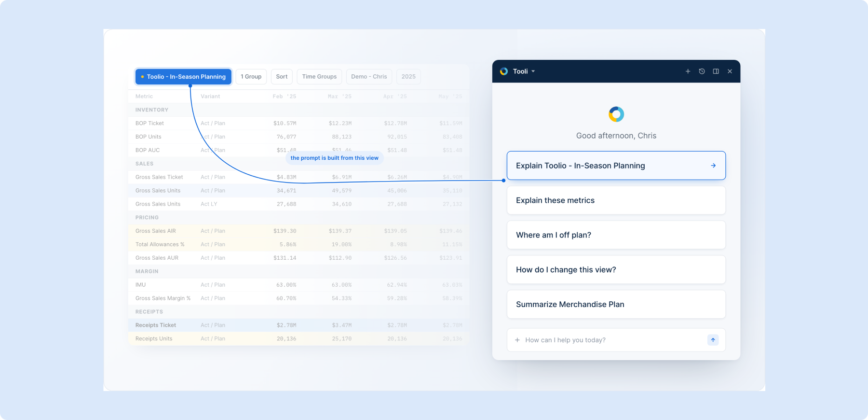
Task: Click the $131.14 Gross Sales AUR cell
Action: (285, 258)
